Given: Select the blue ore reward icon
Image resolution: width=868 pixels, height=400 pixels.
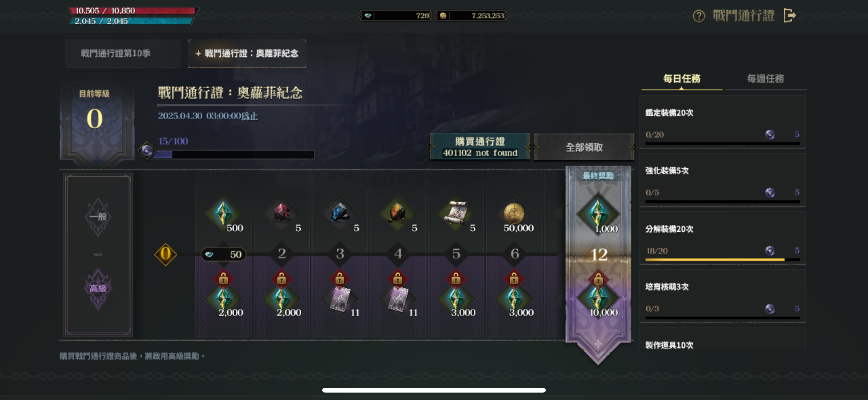Looking at the screenshot, I should pyautogui.click(x=340, y=213).
